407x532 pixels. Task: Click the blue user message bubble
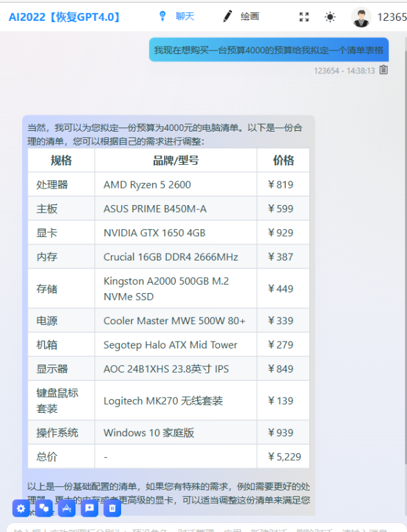(269, 50)
